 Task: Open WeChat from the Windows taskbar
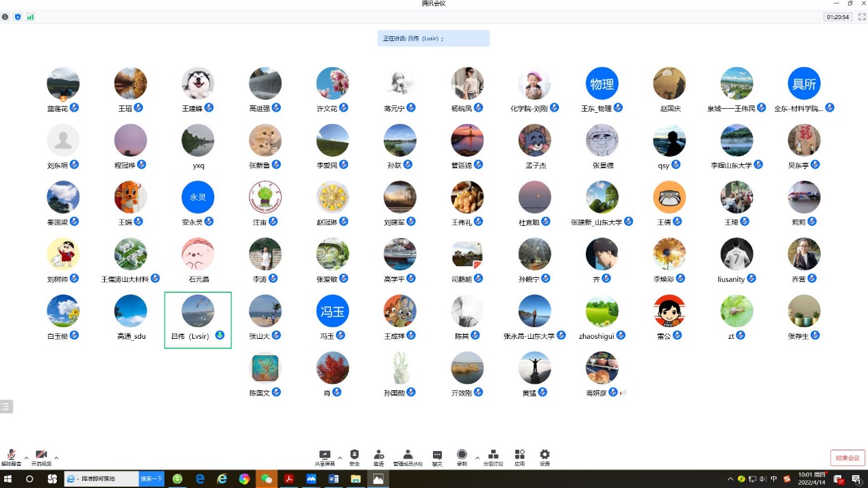266,479
